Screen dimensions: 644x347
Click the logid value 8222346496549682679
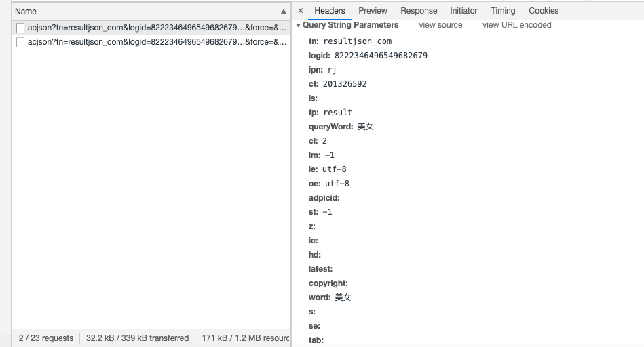[x=381, y=56]
